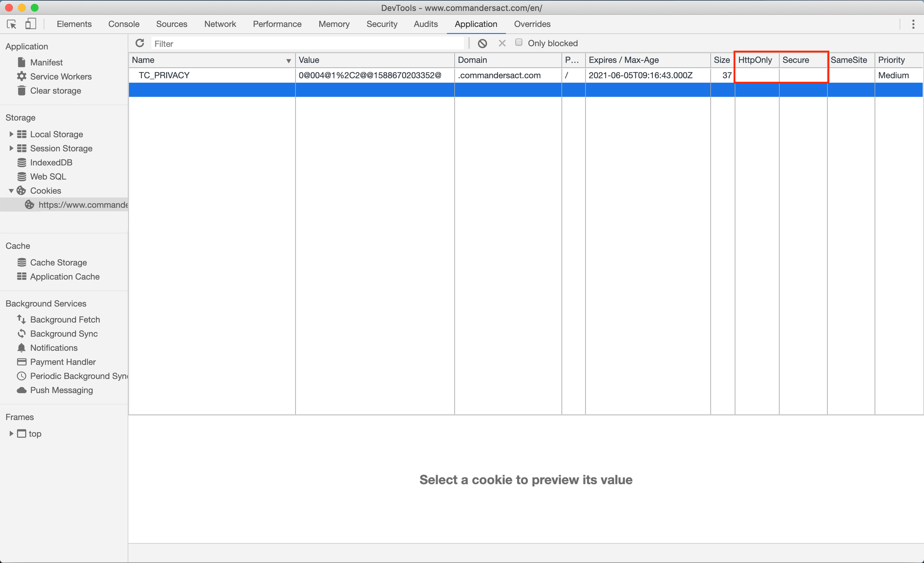Expand the Session Storage tree
The image size is (924, 563).
click(11, 148)
